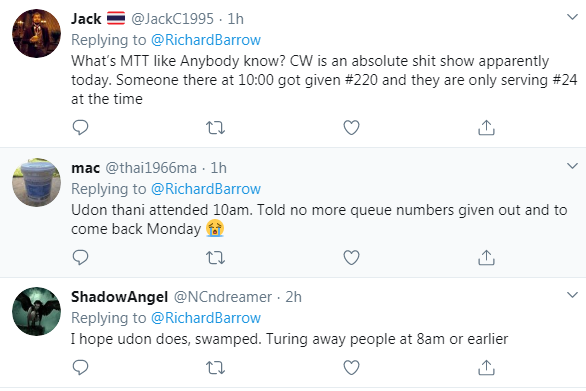Share Jack's tweet via share icon
Screen dimensions: 586x391
click(486, 128)
